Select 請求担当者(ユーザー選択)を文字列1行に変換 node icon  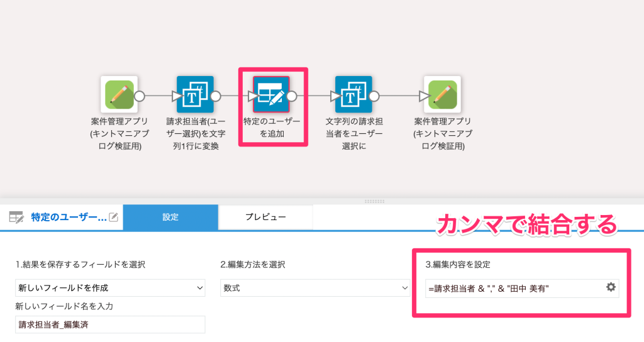[x=195, y=94]
